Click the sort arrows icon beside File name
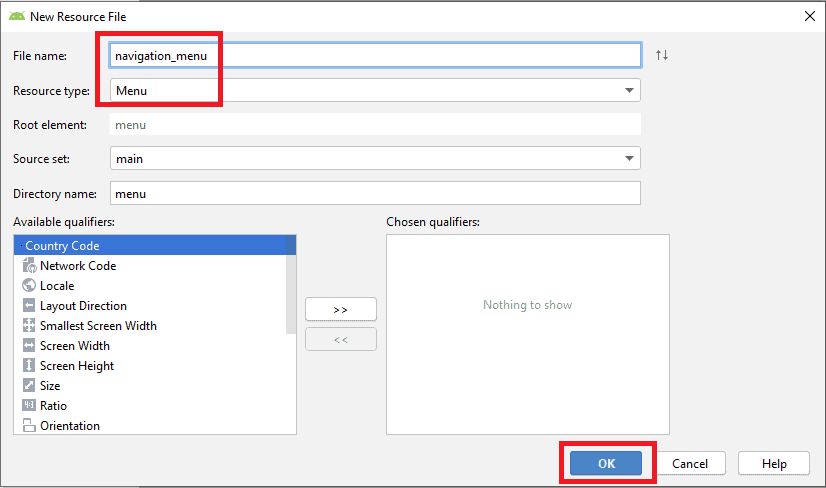 [661, 55]
